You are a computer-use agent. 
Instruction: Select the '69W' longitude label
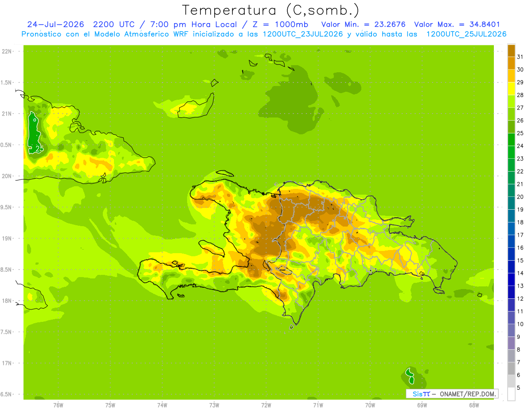tap(422, 405)
